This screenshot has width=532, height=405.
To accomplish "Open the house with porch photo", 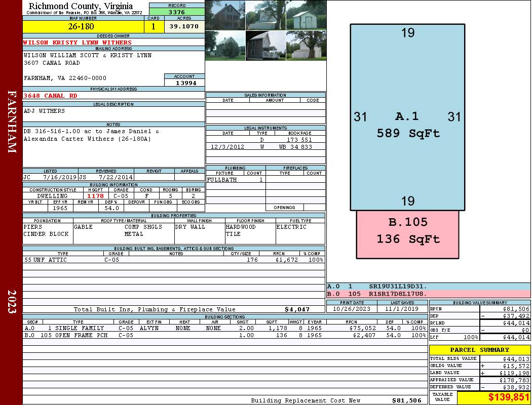I will tap(265, 45).
